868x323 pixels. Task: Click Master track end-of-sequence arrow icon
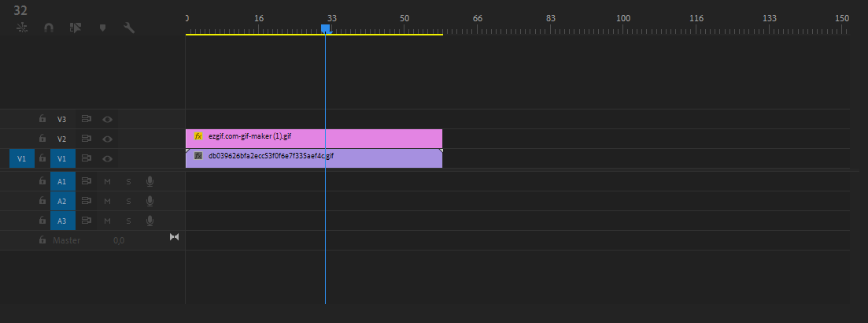[175, 237]
